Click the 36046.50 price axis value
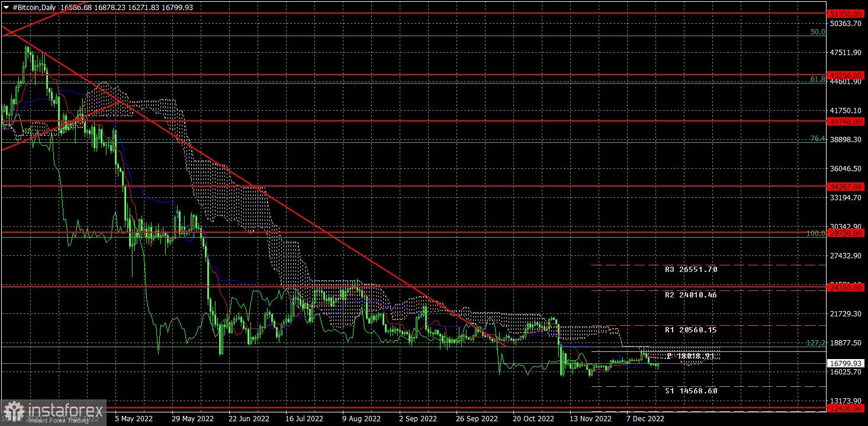The width and height of the screenshot is (868, 426). pyautogui.click(x=845, y=168)
